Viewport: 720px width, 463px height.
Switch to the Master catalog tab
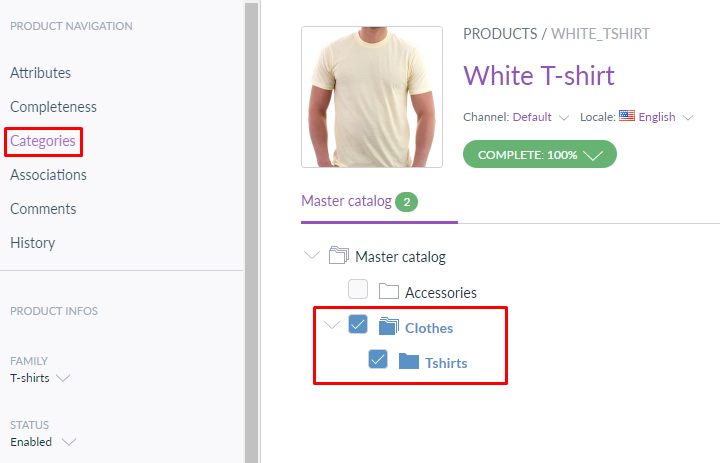click(346, 201)
